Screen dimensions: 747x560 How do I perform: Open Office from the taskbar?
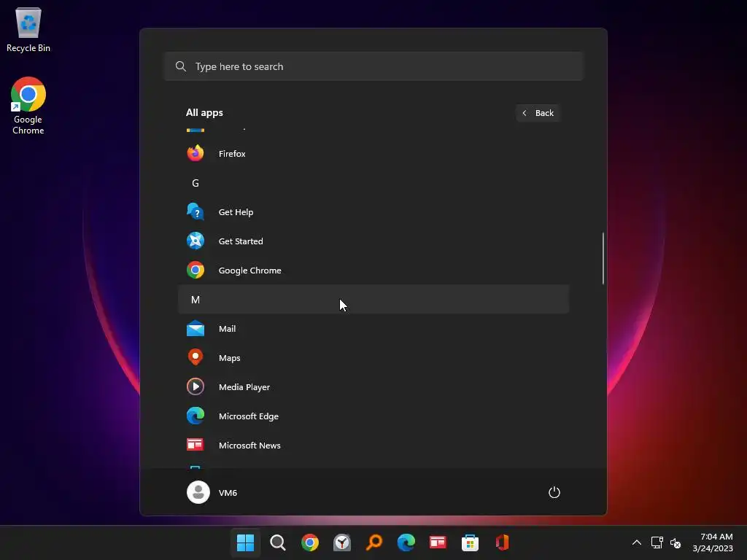click(x=502, y=542)
